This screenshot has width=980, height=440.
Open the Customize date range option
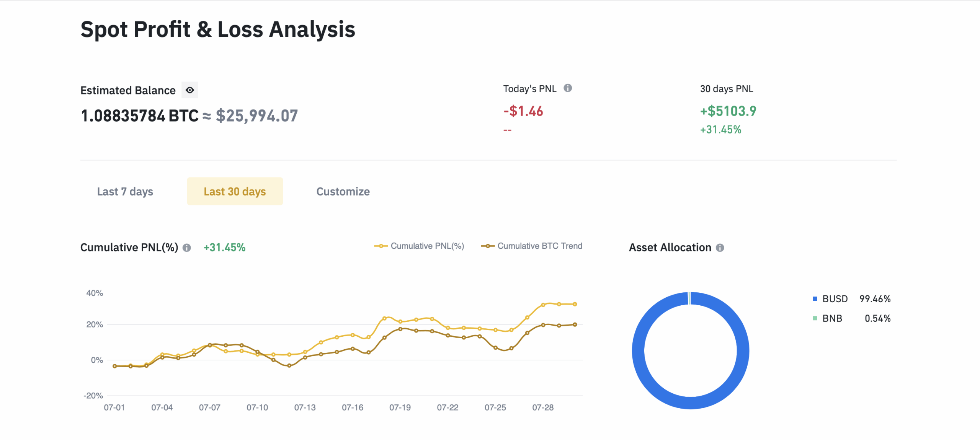click(343, 191)
